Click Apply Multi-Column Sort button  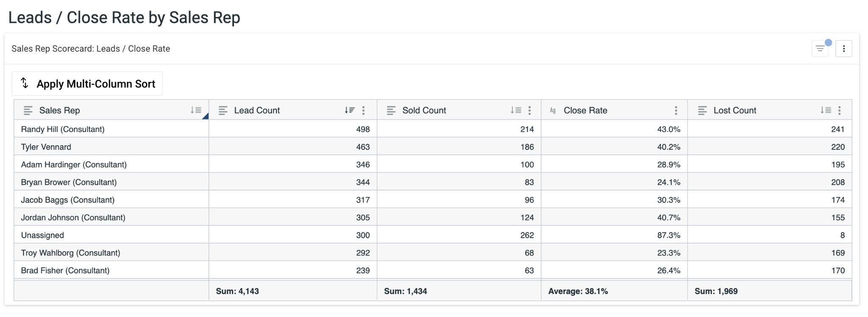87,84
